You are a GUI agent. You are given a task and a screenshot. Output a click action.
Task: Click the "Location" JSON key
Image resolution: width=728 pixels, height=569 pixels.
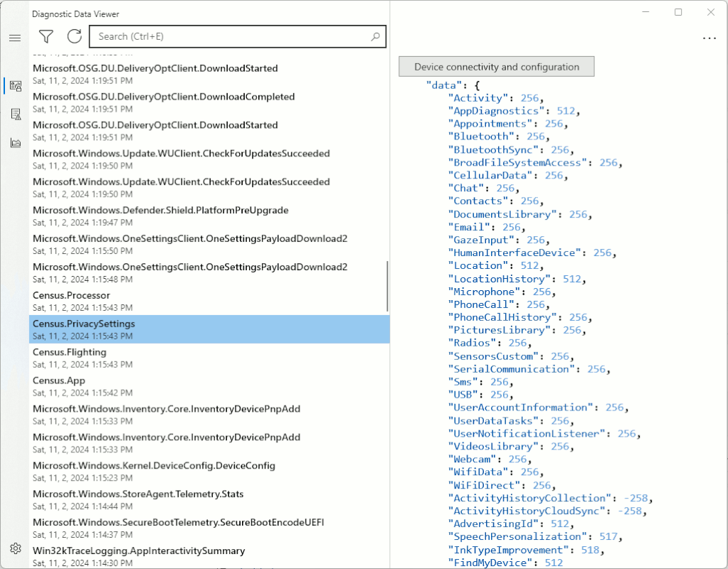click(478, 265)
